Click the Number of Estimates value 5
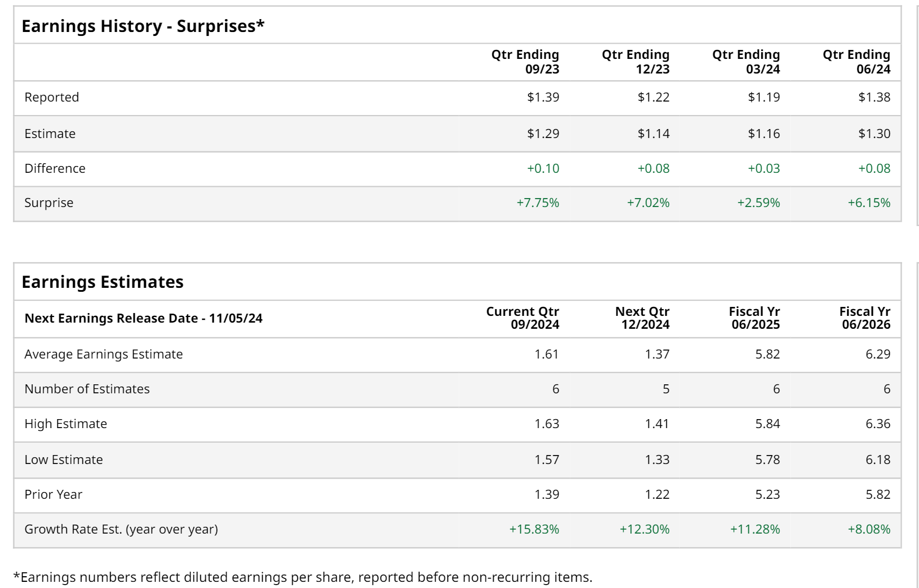 tap(666, 389)
